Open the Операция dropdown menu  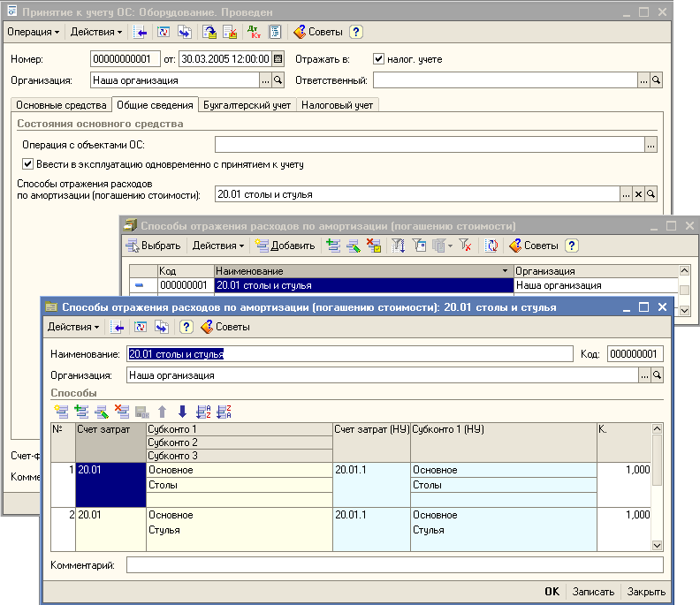coord(34,32)
